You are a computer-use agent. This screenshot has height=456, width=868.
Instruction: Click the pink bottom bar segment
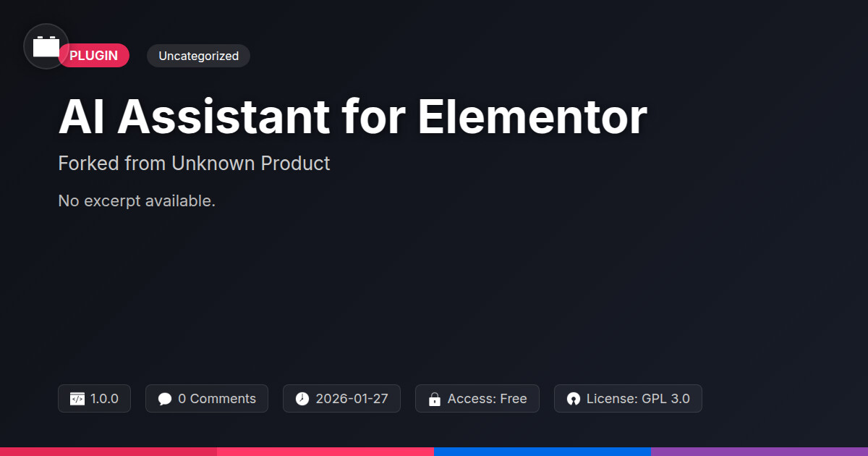[325, 451]
